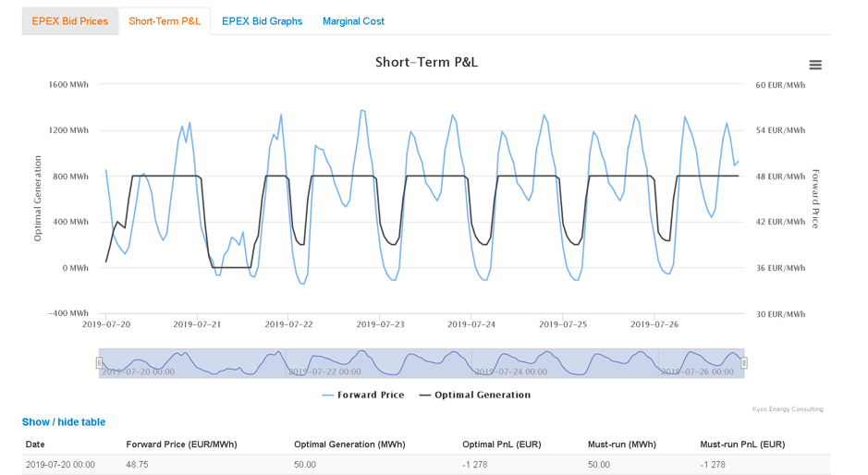This screenshot has height=475, width=868.
Task: Click the 60 EUR/MWh right axis label
Action: click(x=780, y=85)
